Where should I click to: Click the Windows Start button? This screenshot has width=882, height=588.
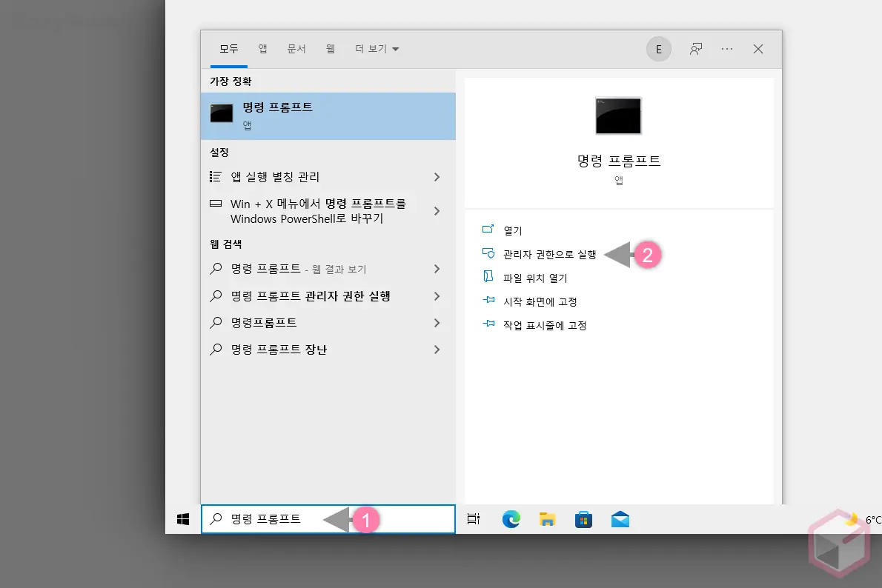(182, 519)
